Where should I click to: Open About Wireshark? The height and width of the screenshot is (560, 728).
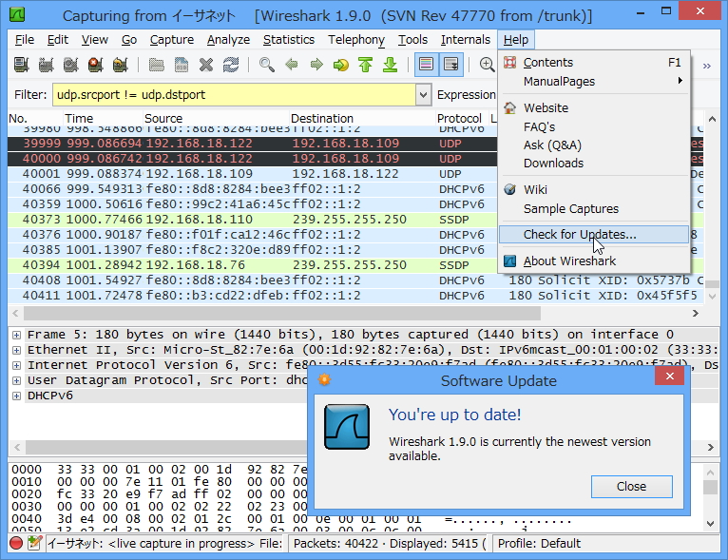click(x=594, y=261)
